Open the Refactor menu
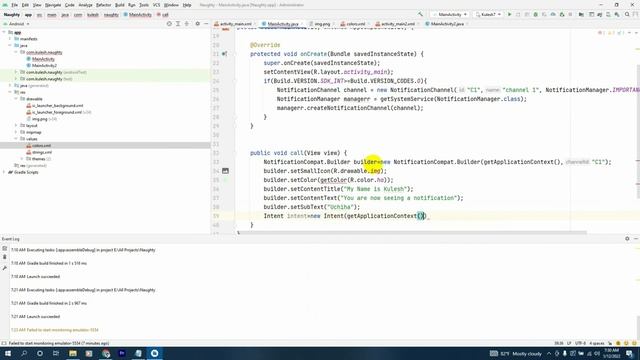 103,5
